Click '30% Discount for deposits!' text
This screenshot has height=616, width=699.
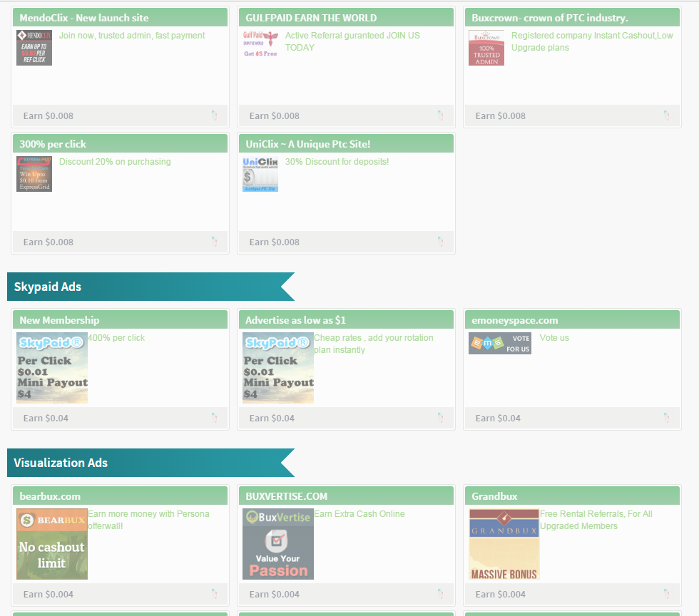click(x=337, y=161)
